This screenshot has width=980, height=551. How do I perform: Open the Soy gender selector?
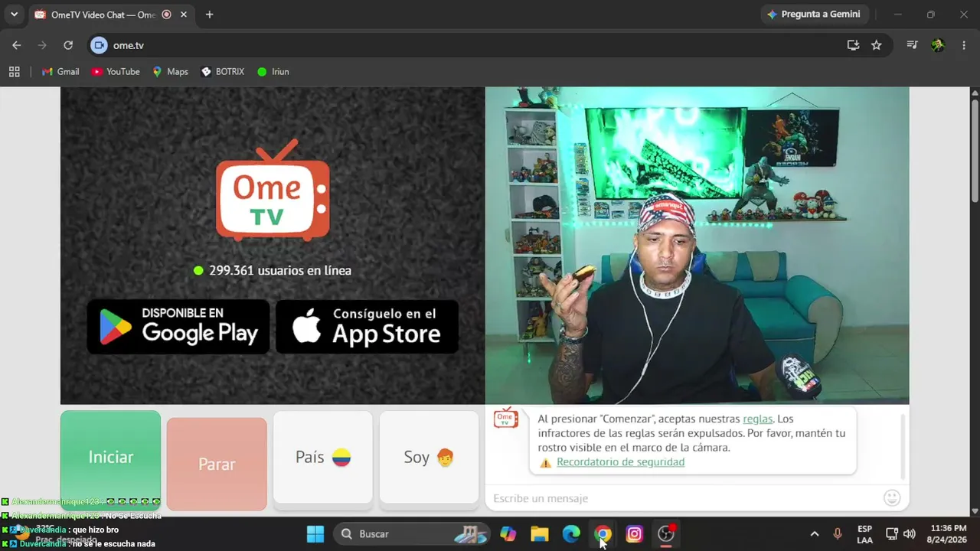430,458
